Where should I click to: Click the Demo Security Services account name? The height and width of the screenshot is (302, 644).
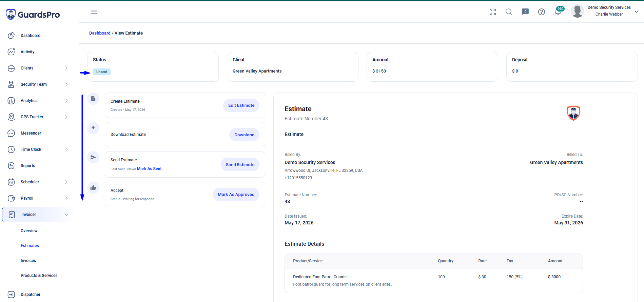click(x=609, y=7)
